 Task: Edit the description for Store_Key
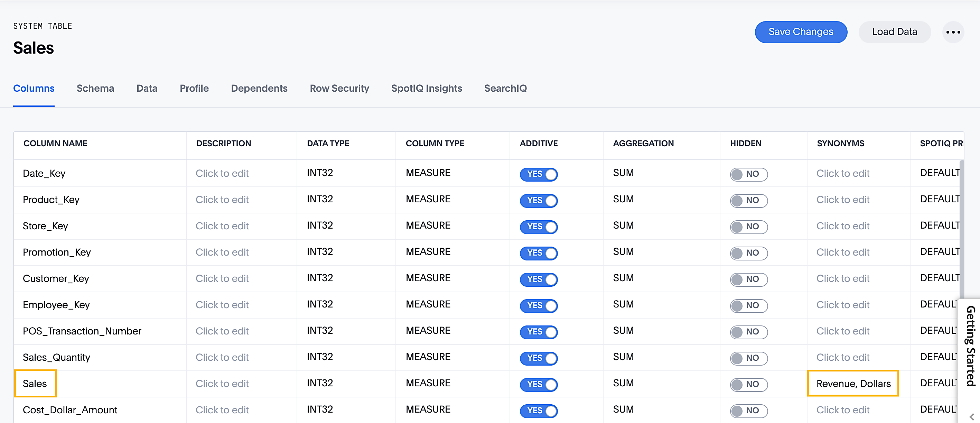tap(223, 226)
